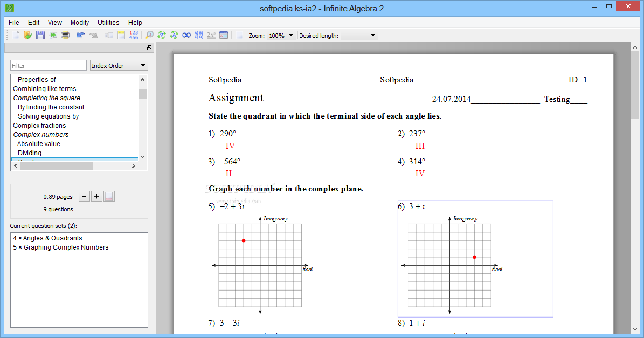Screen dimensions: 644x338
Task: Click the yellow-header page icon
Action: (x=121, y=36)
